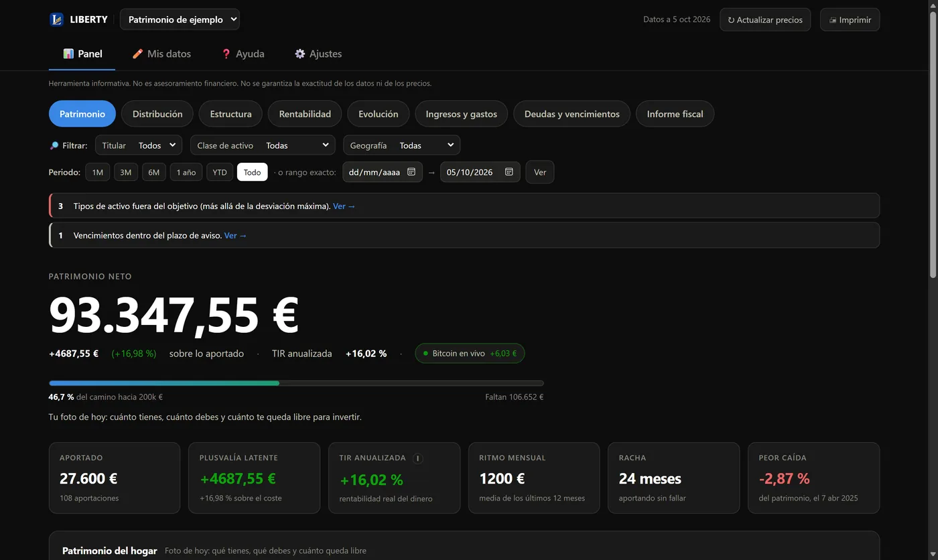Click the Liberty app logo icon

click(56, 19)
